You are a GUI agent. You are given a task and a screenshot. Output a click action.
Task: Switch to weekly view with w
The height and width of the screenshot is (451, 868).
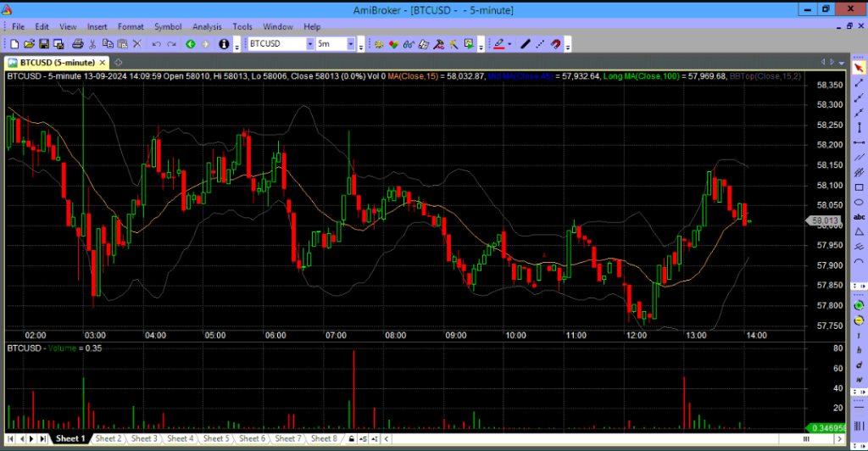[859, 380]
